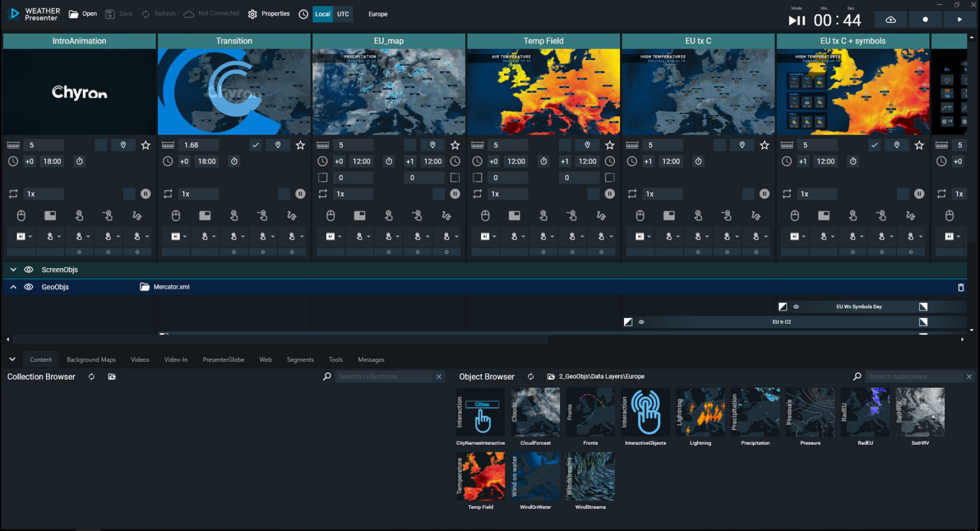Refresh the Object Browser
The image size is (980, 531).
pos(530,377)
